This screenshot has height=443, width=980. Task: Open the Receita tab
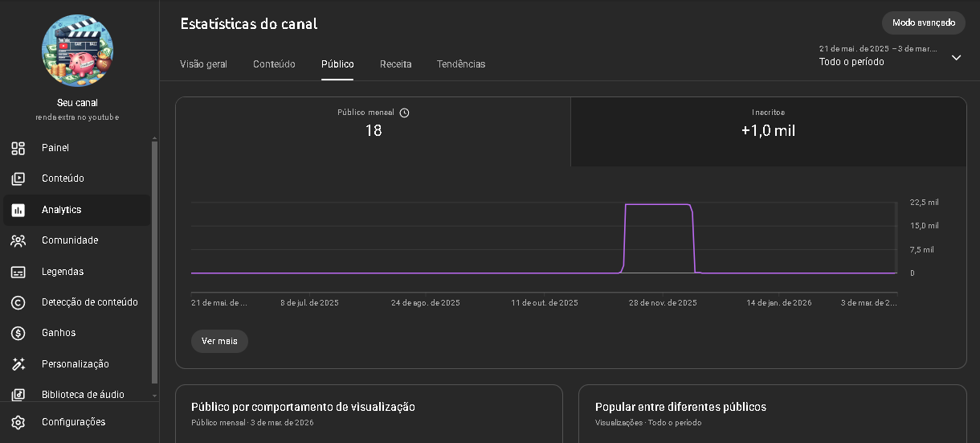tap(396, 64)
